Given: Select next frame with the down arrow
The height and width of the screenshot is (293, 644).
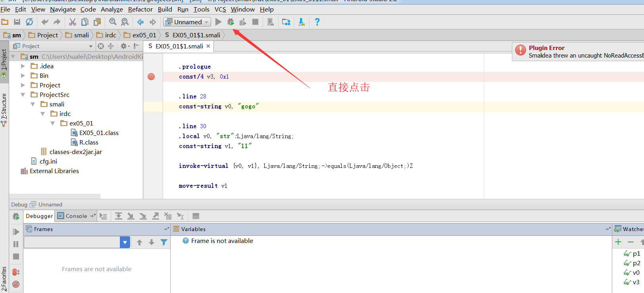Looking at the screenshot, I should [152, 242].
